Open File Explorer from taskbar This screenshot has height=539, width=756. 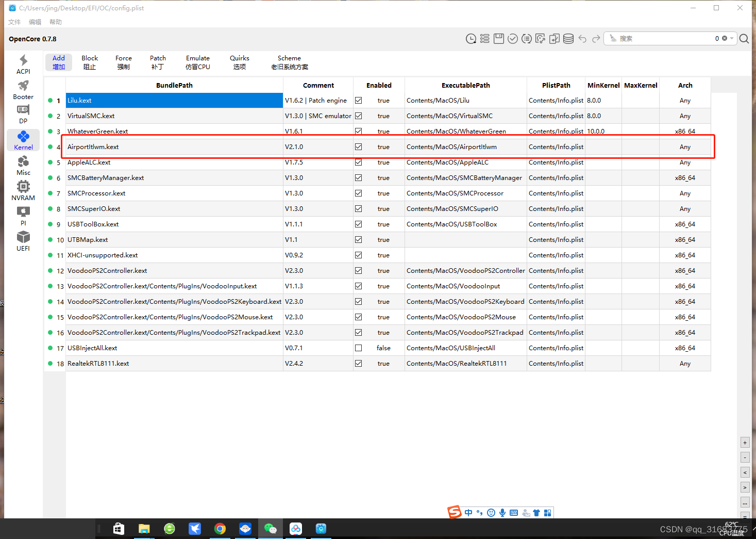[144, 529]
